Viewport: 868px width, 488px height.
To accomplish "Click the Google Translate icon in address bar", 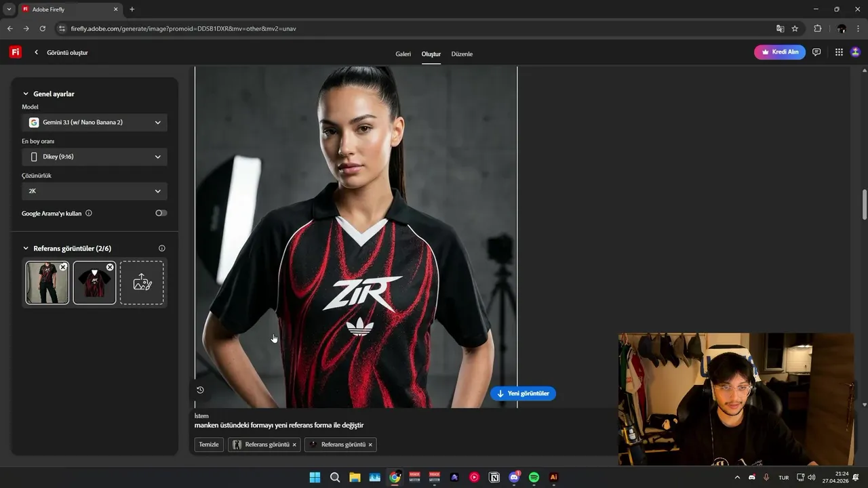I will tap(780, 28).
